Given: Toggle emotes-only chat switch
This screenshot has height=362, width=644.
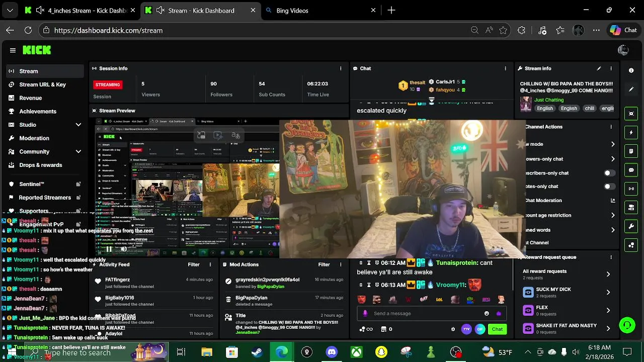Looking at the screenshot, I should 609,187.
